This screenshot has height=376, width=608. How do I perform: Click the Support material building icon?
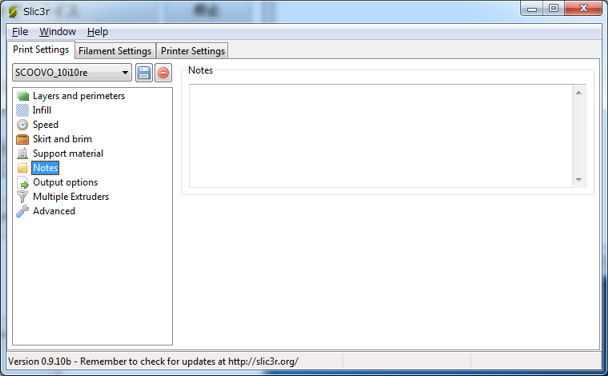pos(22,154)
